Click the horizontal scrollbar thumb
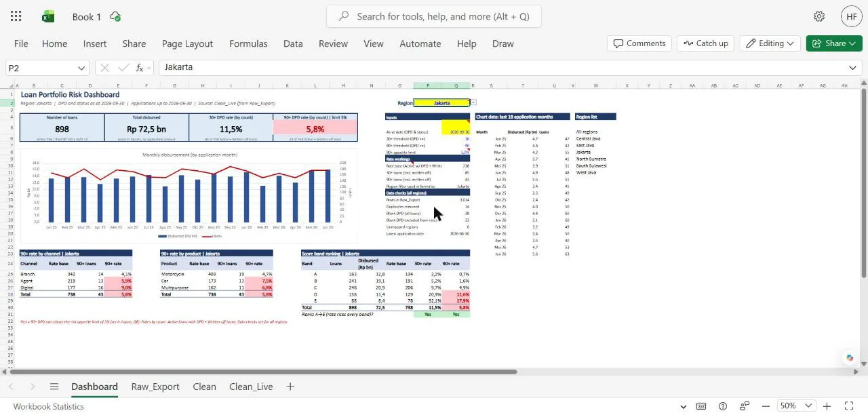 pos(263,372)
